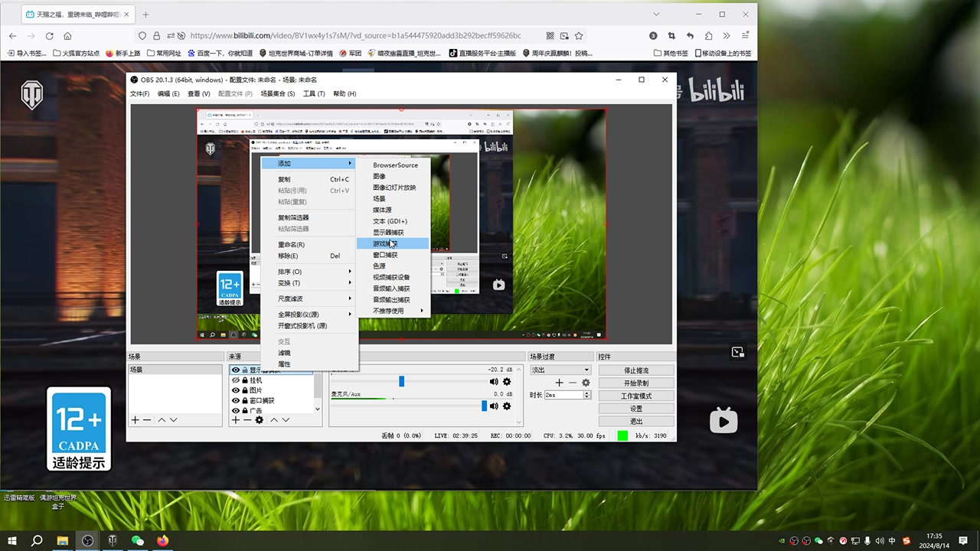Move selected source down
980x551 pixels.
click(x=286, y=420)
